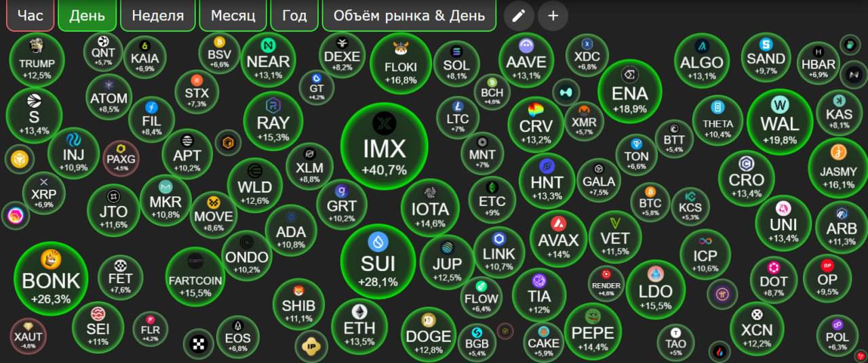Switch to the Месяц tab
The width and height of the screenshot is (868, 363).
click(x=233, y=16)
